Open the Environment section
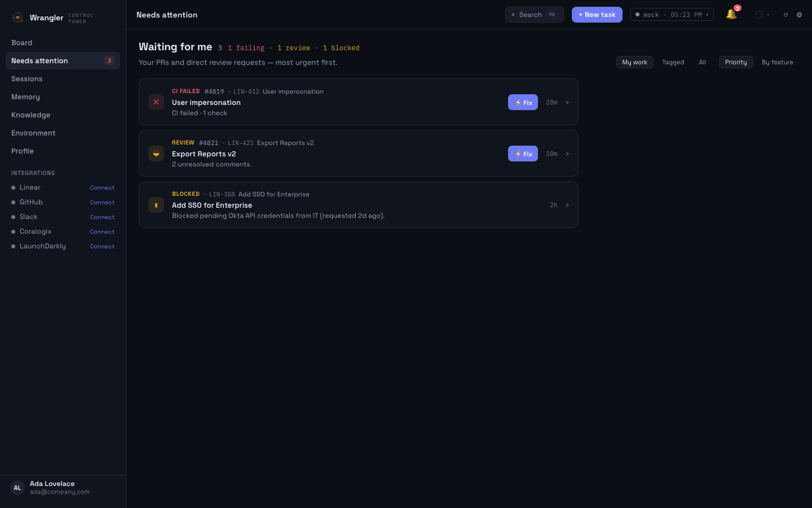The width and height of the screenshot is (812, 508). coord(63,133)
